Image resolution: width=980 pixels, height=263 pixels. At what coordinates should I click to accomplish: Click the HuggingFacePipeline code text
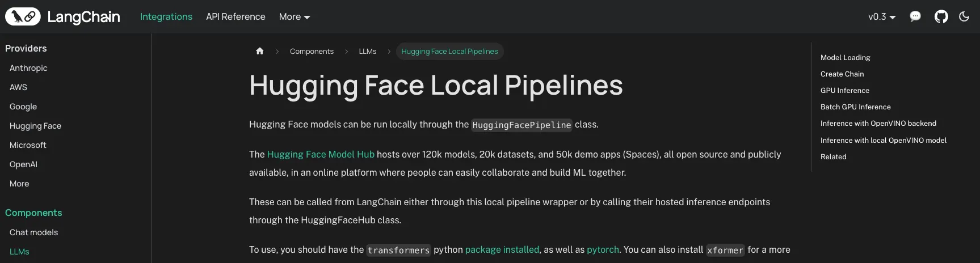(521, 125)
